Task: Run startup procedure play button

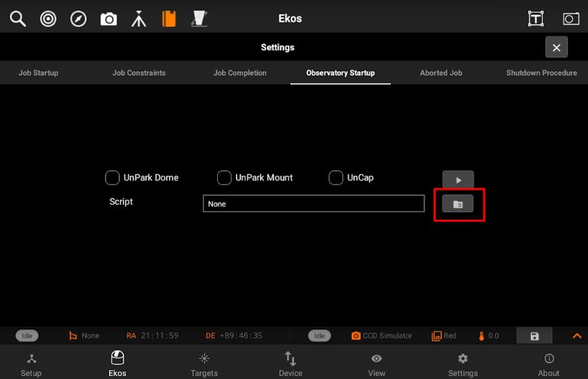Action: point(458,180)
